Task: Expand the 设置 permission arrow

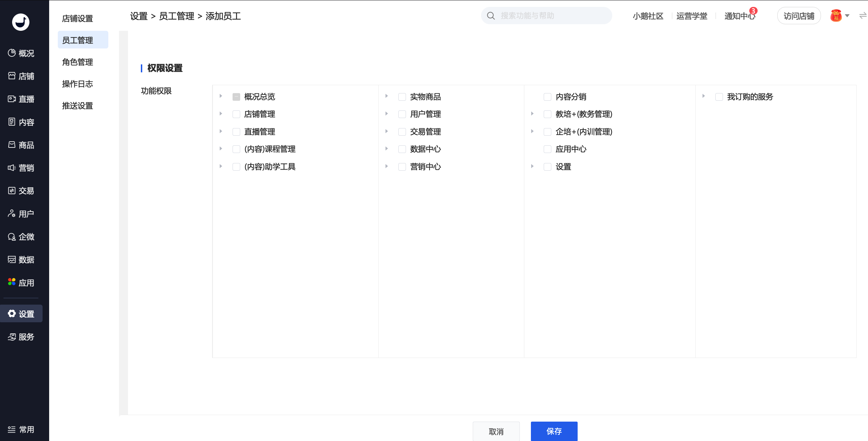Action: click(532, 166)
